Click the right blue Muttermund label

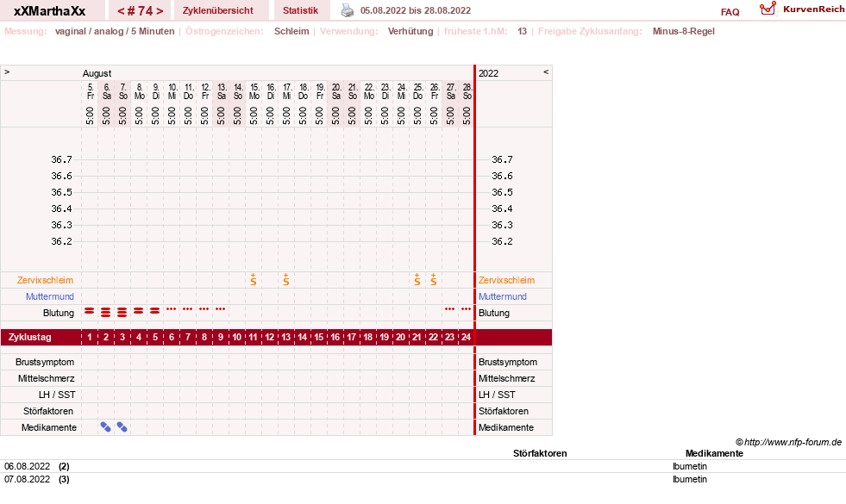coord(502,296)
